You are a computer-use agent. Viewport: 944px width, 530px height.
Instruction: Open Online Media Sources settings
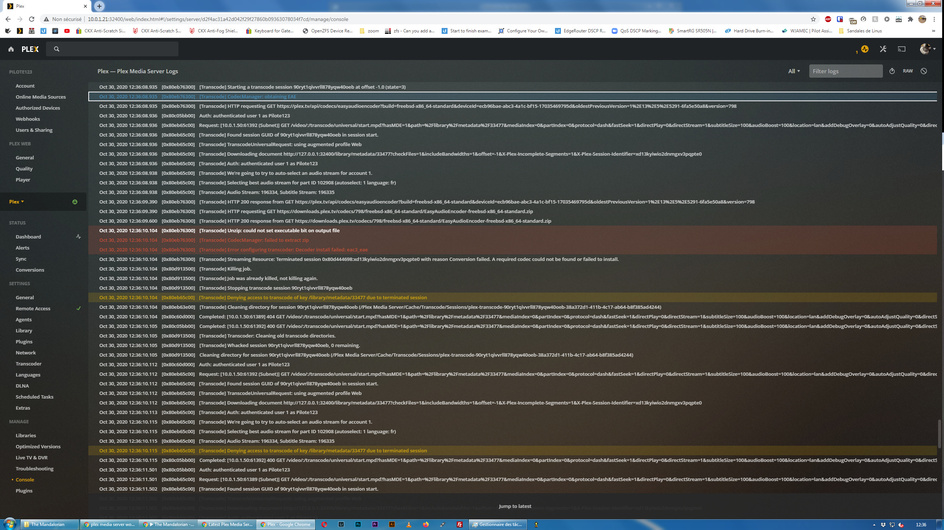(x=41, y=97)
